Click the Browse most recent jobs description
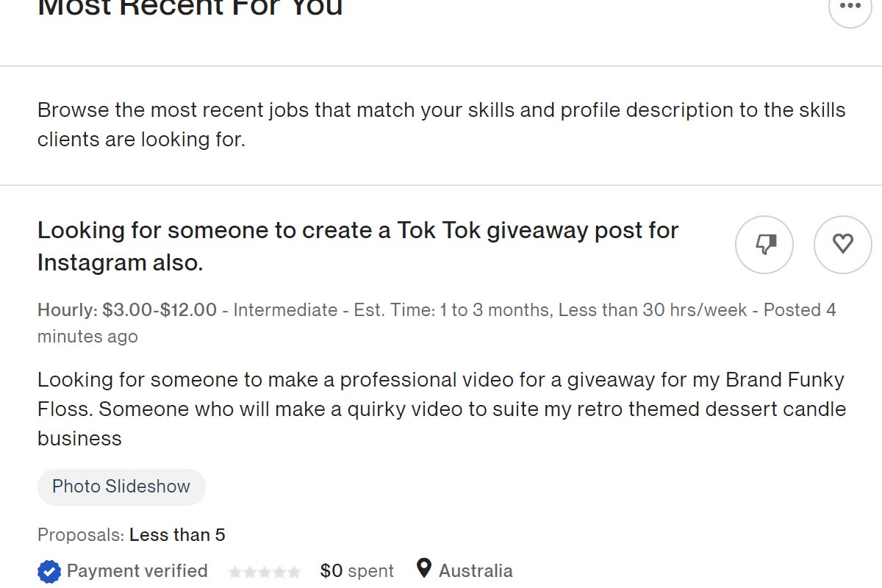Screen dimensions: 882x588 [442, 125]
